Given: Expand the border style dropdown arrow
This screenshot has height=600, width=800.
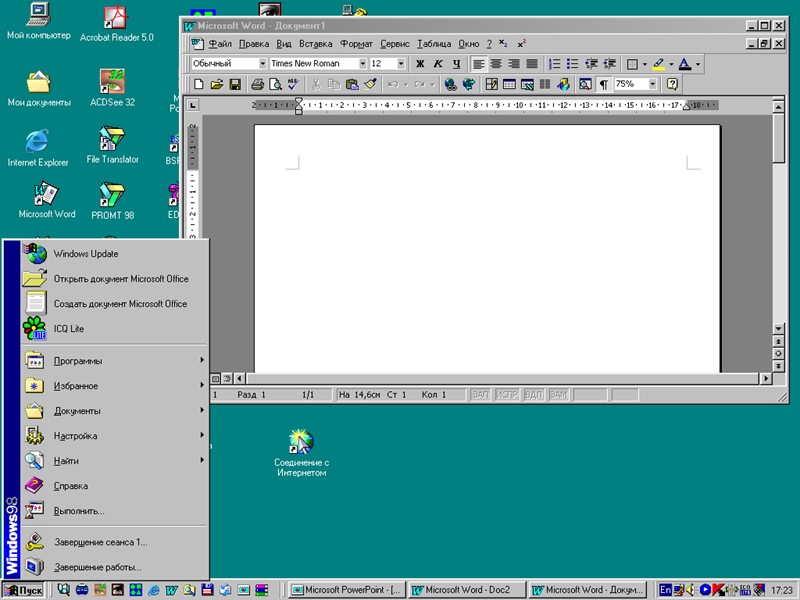Looking at the screenshot, I should coord(644,64).
